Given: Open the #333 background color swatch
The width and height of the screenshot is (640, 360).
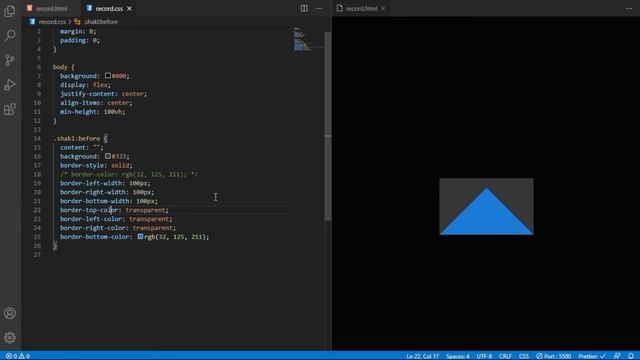Looking at the screenshot, I should [108, 156].
